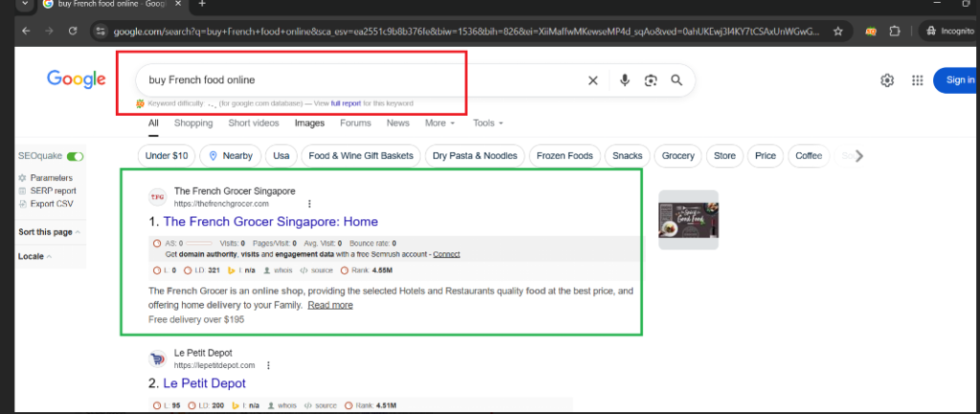
Task: Toggle the SEOquake switch off
Action: click(75, 156)
